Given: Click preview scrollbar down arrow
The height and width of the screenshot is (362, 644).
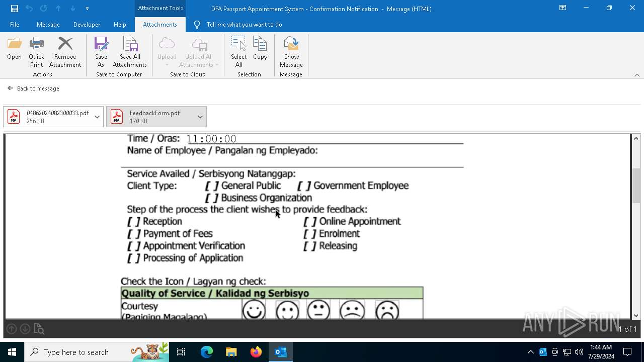Looking at the screenshot, I should (x=636, y=315).
